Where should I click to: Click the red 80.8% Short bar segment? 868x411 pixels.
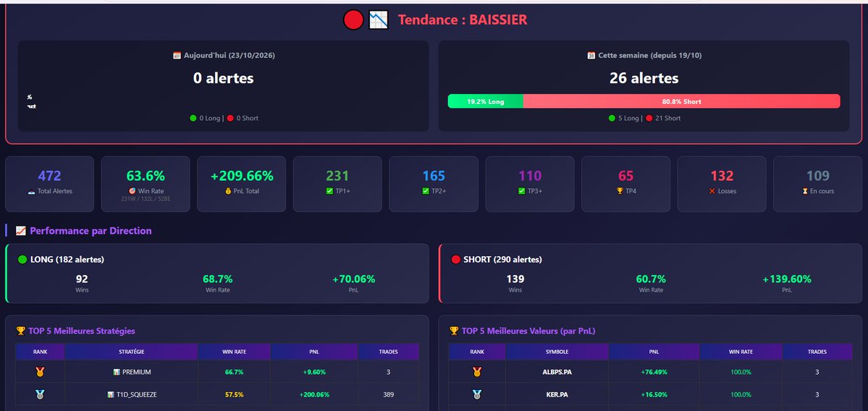[681, 101]
